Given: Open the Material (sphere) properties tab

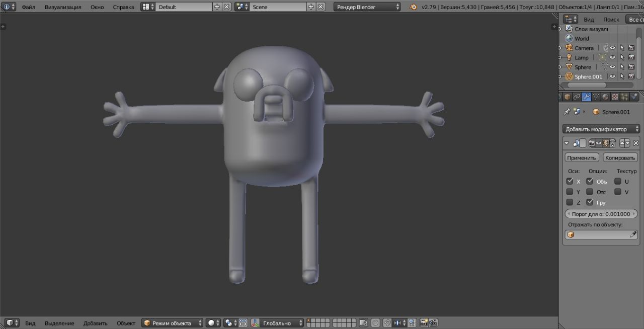Looking at the screenshot, I should [605, 97].
